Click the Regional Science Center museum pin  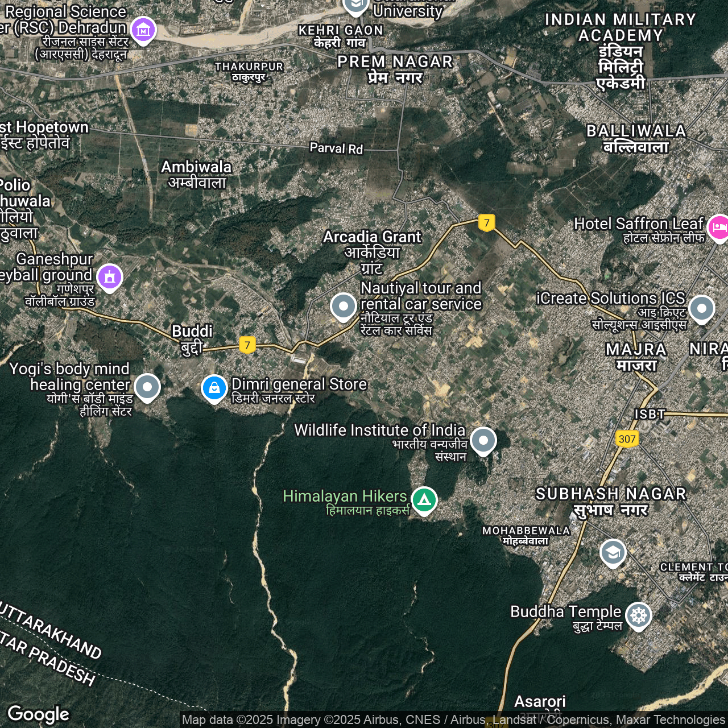pyautogui.click(x=143, y=28)
